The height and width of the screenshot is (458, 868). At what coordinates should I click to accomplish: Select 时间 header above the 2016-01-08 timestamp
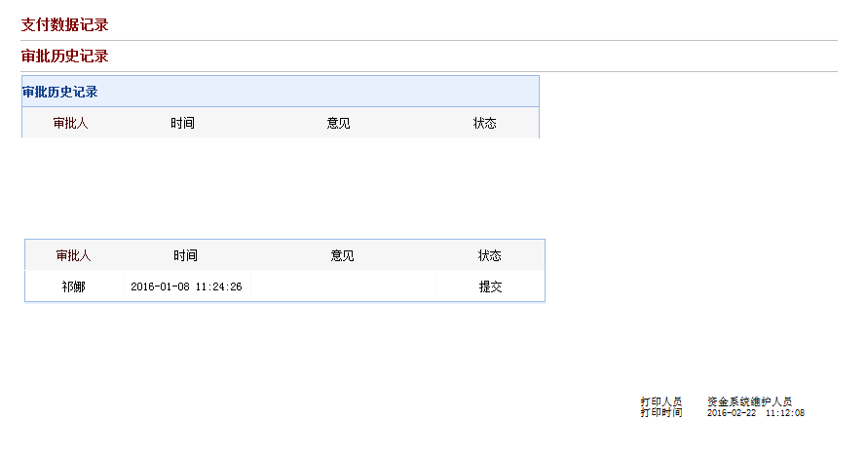point(185,255)
